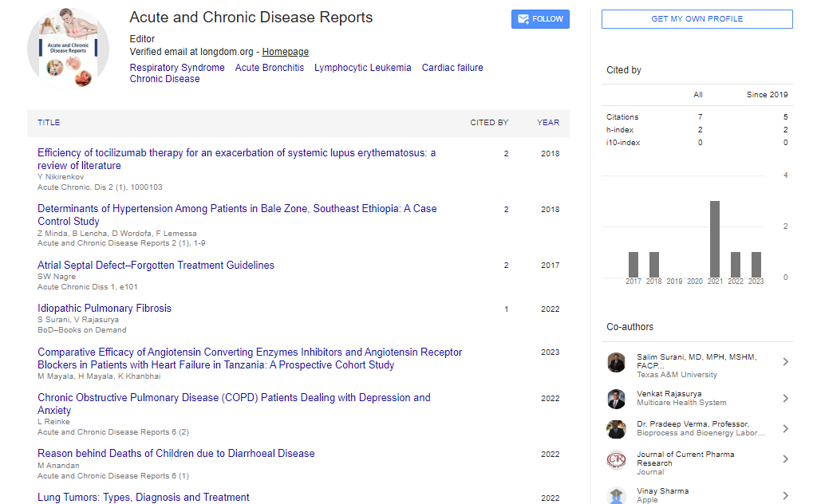Select the Respiratory Syndrome topic tag
This screenshot has width=813, height=504.
177,68
